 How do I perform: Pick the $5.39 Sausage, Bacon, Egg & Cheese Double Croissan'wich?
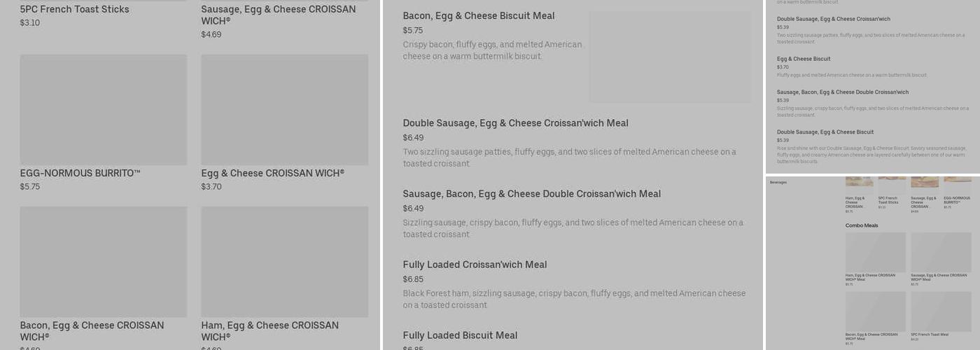click(x=842, y=92)
